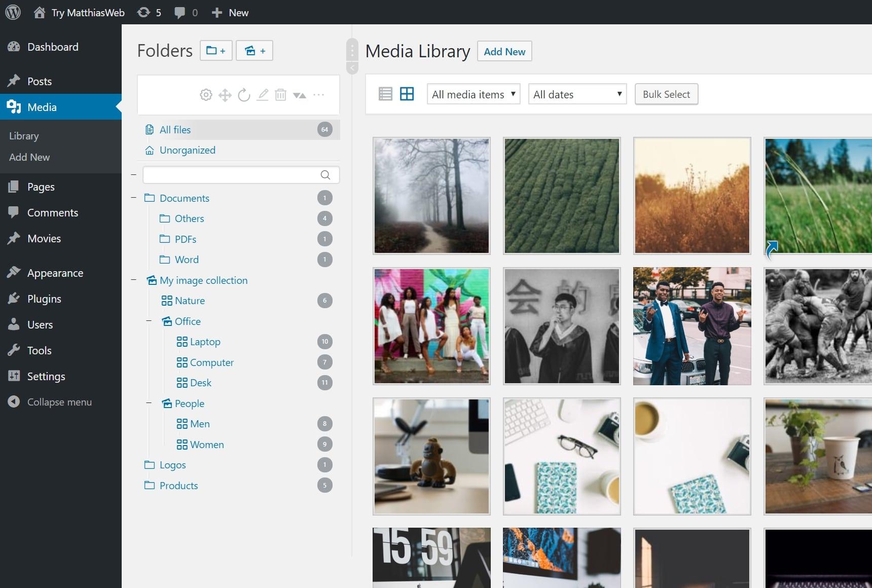
Task: Click the Bulk Select button
Action: (666, 94)
